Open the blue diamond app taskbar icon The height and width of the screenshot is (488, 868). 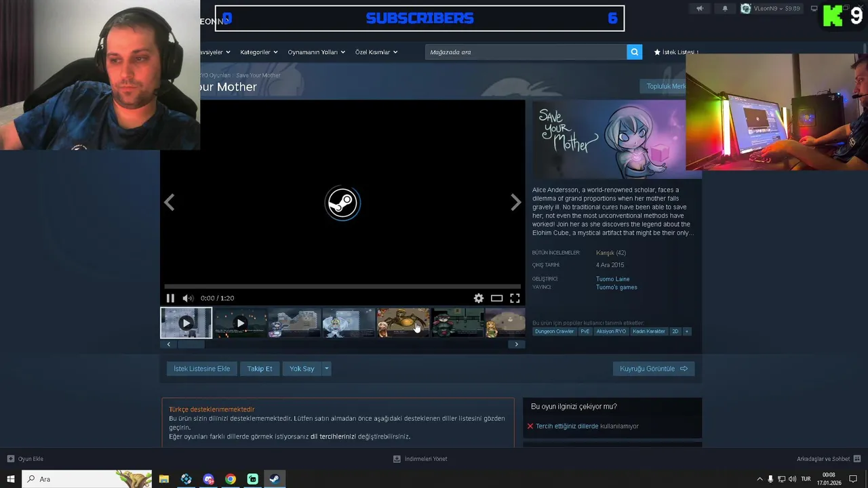[x=186, y=479]
